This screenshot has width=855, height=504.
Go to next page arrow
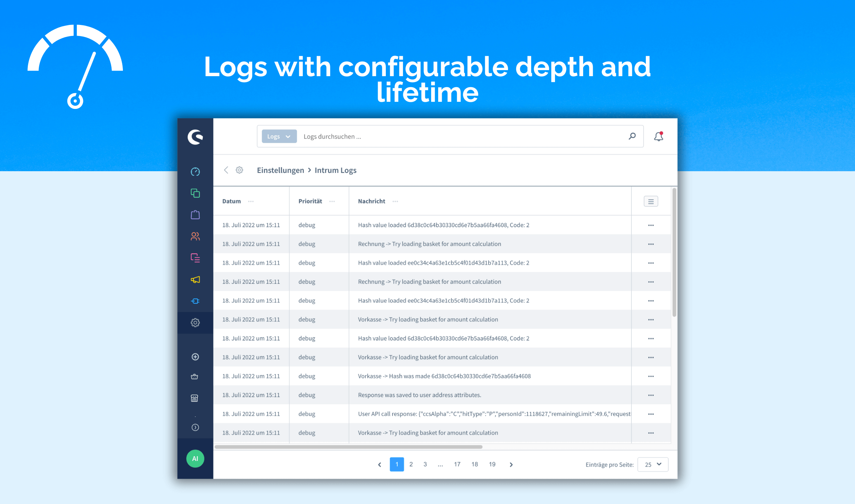[x=511, y=464]
